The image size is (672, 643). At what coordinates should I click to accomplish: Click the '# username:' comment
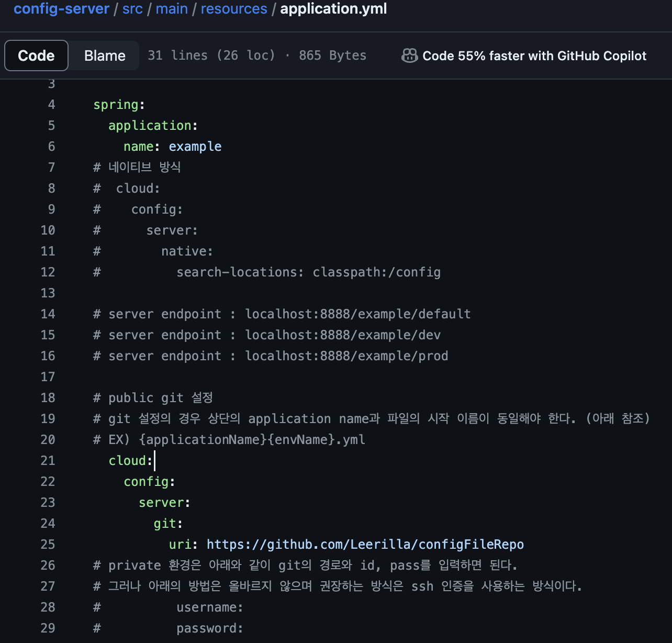click(169, 607)
